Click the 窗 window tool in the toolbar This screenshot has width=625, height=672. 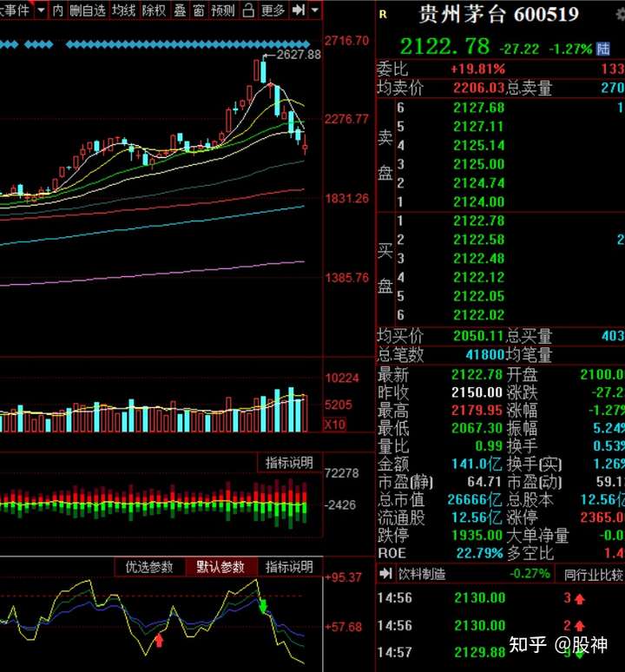(198, 10)
